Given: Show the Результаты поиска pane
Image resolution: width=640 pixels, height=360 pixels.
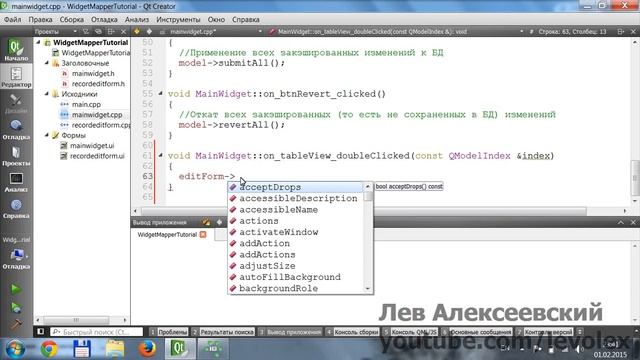Looking at the screenshot, I should pyautogui.click(x=223, y=332).
